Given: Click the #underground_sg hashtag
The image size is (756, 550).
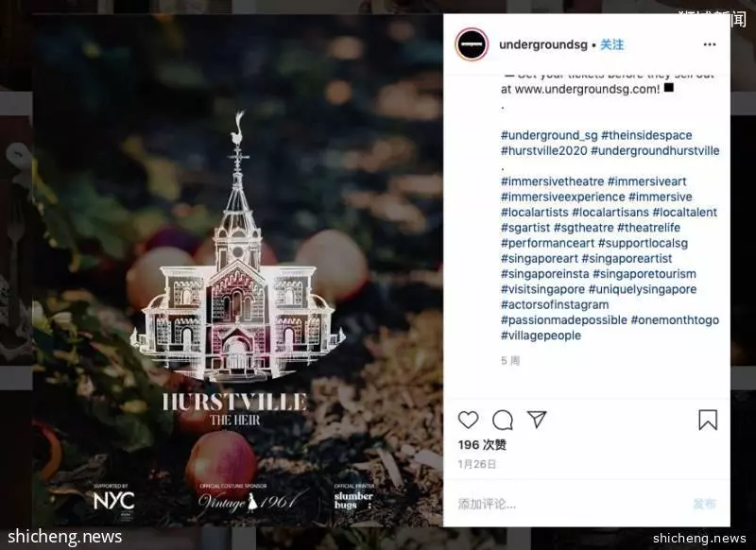Looking at the screenshot, I should point(549,135).
